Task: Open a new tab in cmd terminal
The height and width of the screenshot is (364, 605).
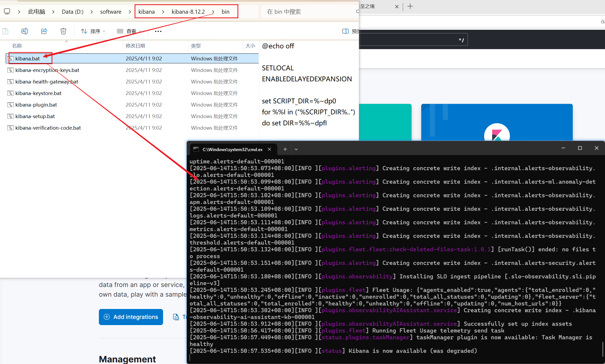Action: 285,149
